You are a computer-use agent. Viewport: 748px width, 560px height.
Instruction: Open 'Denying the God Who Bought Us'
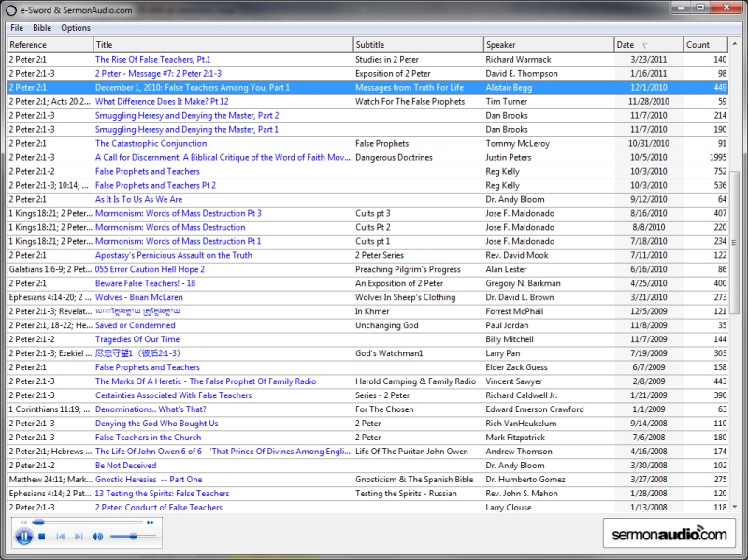coord(156,424)
